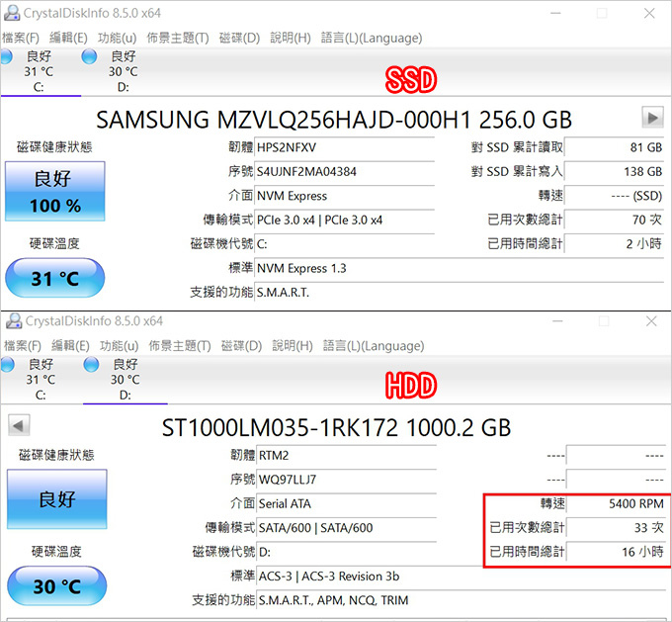The width and height of the screenshot is (672, 622).
Task: Open 功能(u) menu in top SSD window
Action: [117, 39]
